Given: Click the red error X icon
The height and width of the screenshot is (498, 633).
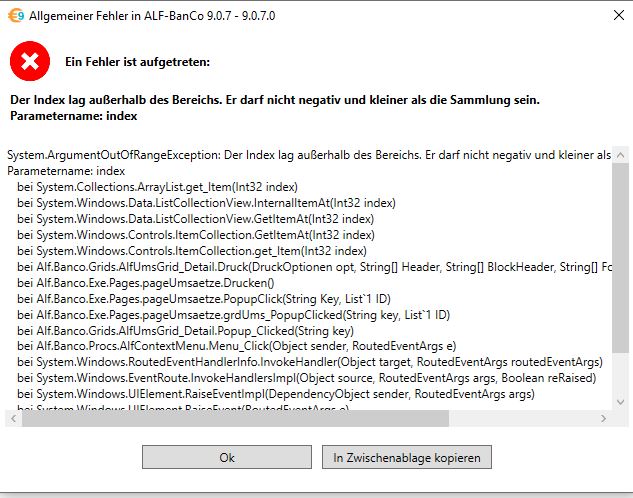Looking at the screenshot, I should (30, 61).
